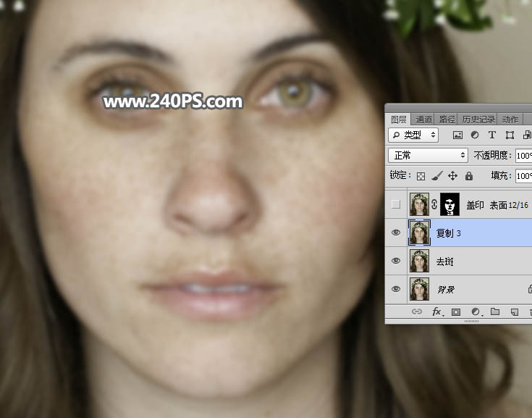The image size is (532, 418).
Task: Click lock transparent pixels icon
Action: tap(421, 175)
